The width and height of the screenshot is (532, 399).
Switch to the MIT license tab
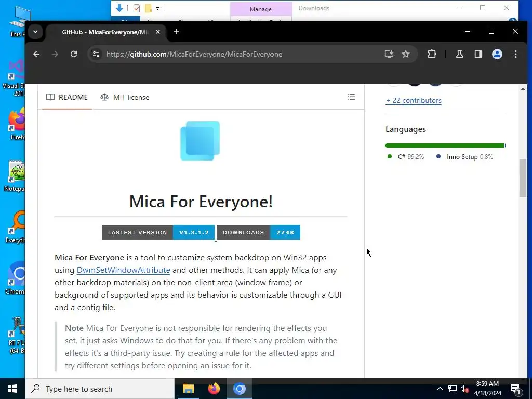[125, 97]
